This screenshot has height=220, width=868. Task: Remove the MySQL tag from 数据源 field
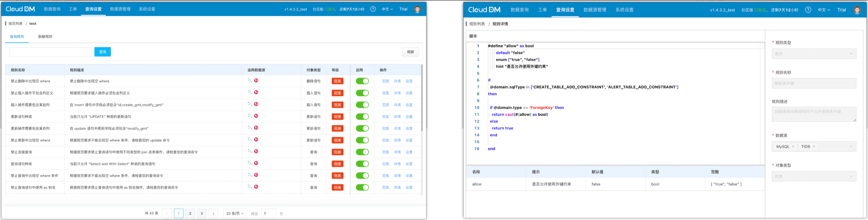[x=793, y=147]
